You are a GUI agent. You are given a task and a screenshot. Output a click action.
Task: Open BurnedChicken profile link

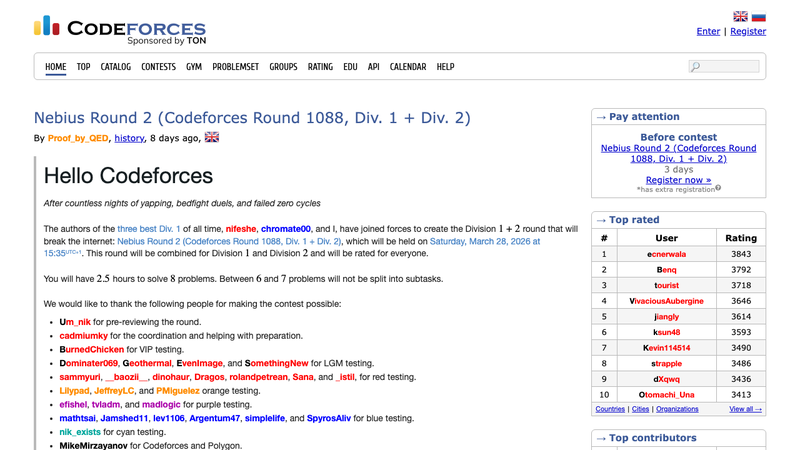(92, 349)
